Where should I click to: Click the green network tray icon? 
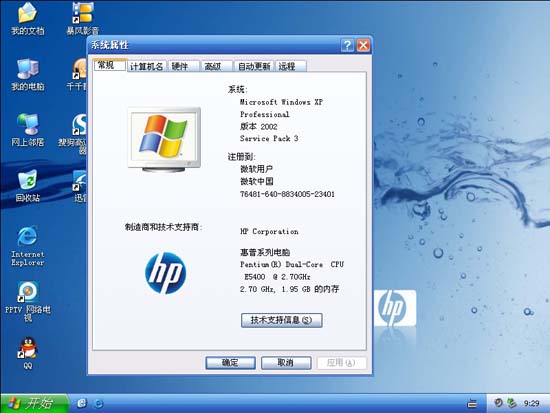(512, 403)
